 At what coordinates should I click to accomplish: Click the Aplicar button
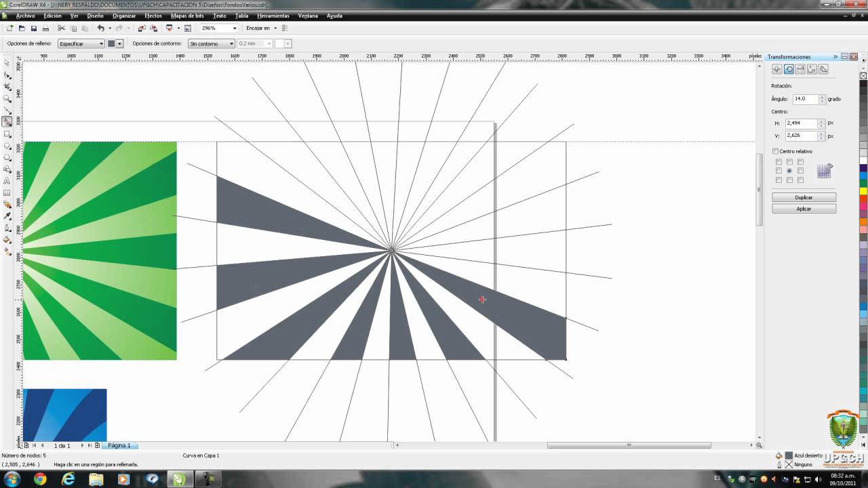click(x=804, y=209)
